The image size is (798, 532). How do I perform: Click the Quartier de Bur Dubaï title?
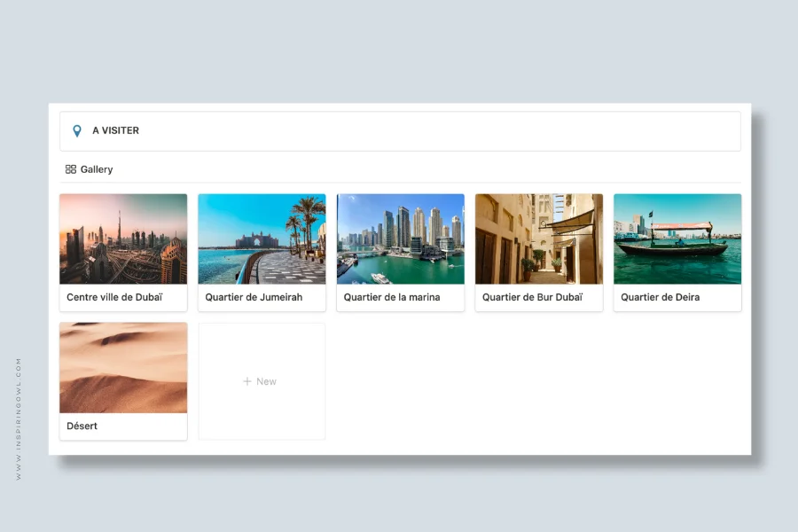[532, 297]
